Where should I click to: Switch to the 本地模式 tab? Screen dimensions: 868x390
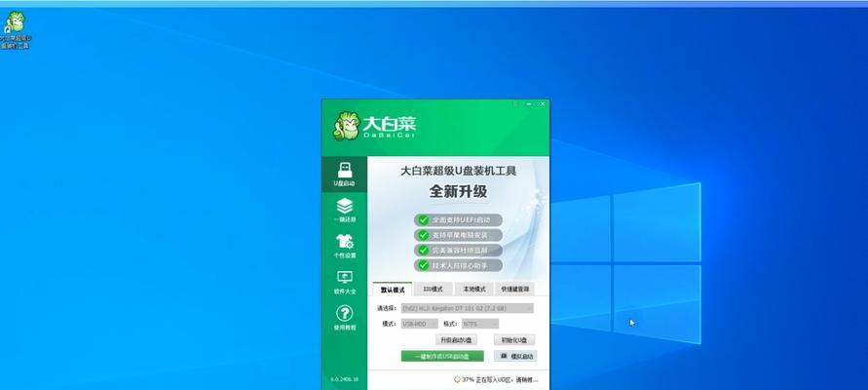click(473, 290)
